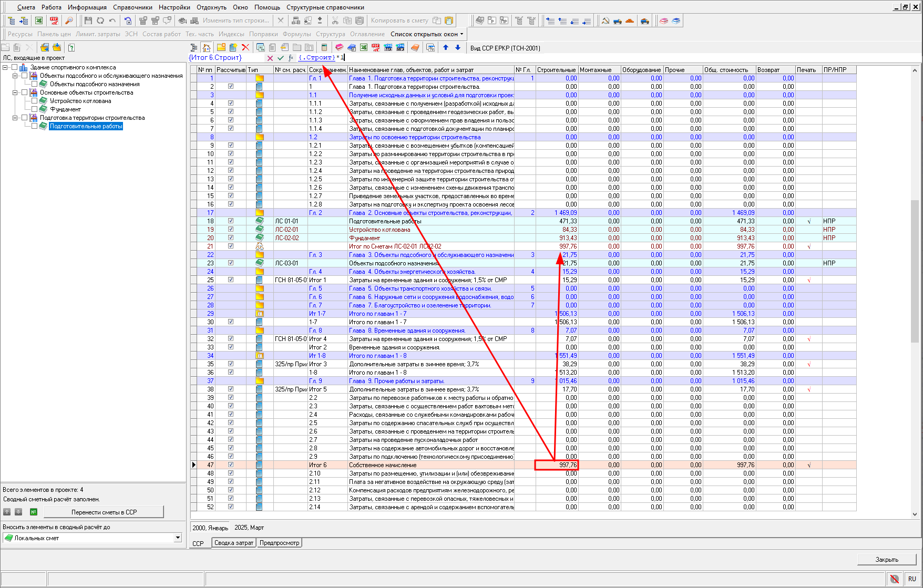This screenshot has height=588, width=923.
Task: Tick the Устройство котлована tree checkbox
Action: pyautogui.click(x=35, y=101)
